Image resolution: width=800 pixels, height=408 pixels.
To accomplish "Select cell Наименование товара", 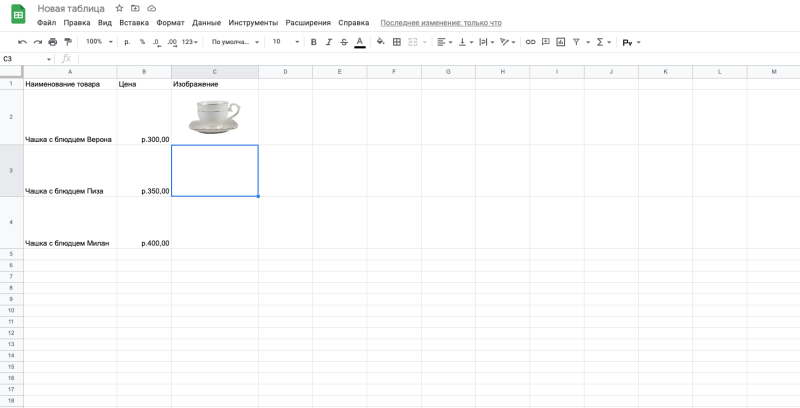I will pyautogui.click(x=70, y=84).
